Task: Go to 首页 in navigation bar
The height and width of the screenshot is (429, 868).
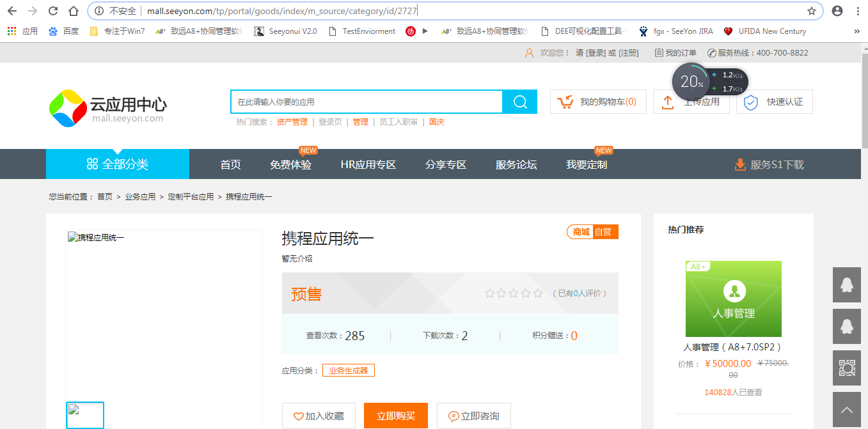Action: 231,165
